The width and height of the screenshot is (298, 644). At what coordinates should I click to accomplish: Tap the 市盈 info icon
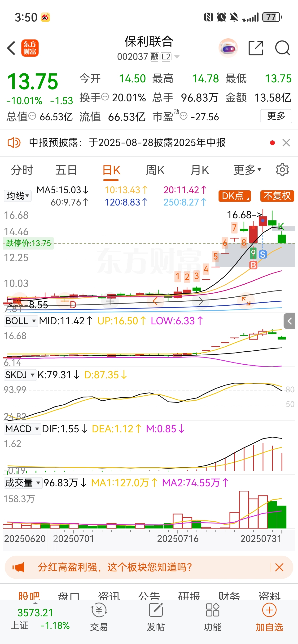(x=184, y=116)
